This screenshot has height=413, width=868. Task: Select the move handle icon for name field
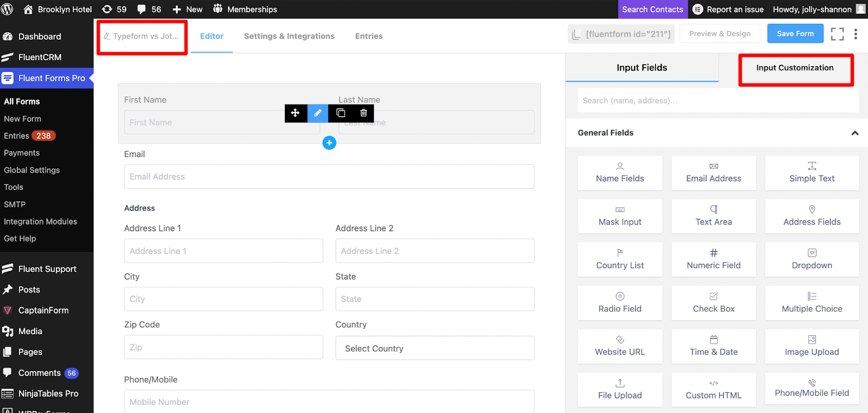pyautogui.click(x=295, y=113)
